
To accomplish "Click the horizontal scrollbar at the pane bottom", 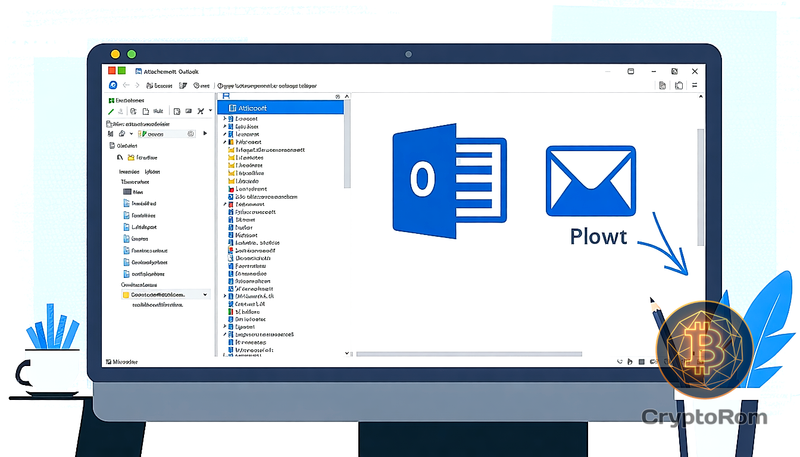I will (469, 354).
